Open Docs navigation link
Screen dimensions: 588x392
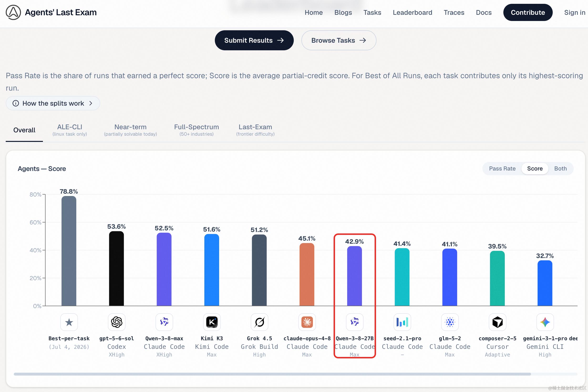(x=484, y=12)
